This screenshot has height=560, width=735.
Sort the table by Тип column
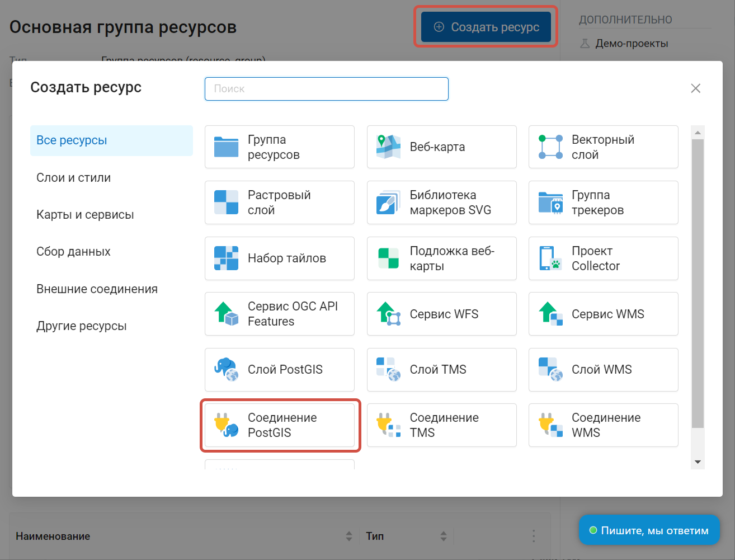tap(444, 536)
